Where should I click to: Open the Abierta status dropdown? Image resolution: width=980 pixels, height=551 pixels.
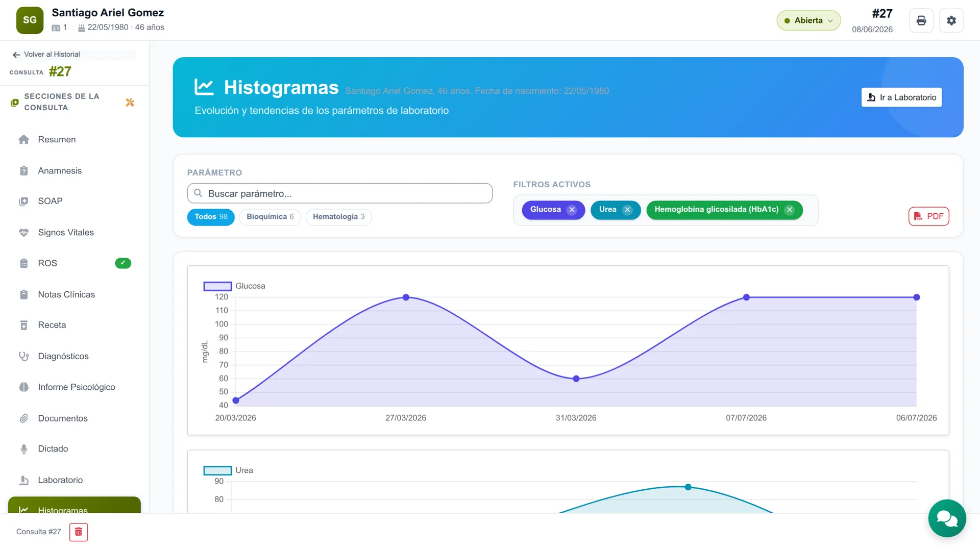pyautogui.click(x=808, y=20)
